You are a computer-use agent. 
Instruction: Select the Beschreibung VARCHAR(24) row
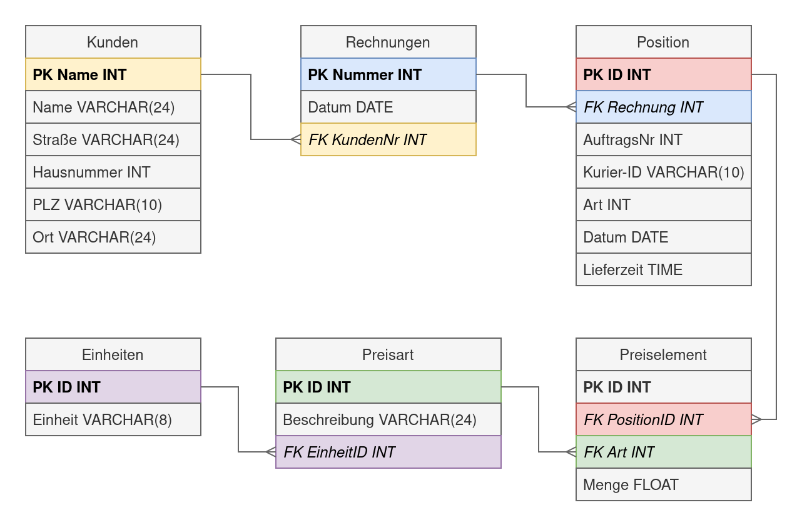click(x=388, y=419)
